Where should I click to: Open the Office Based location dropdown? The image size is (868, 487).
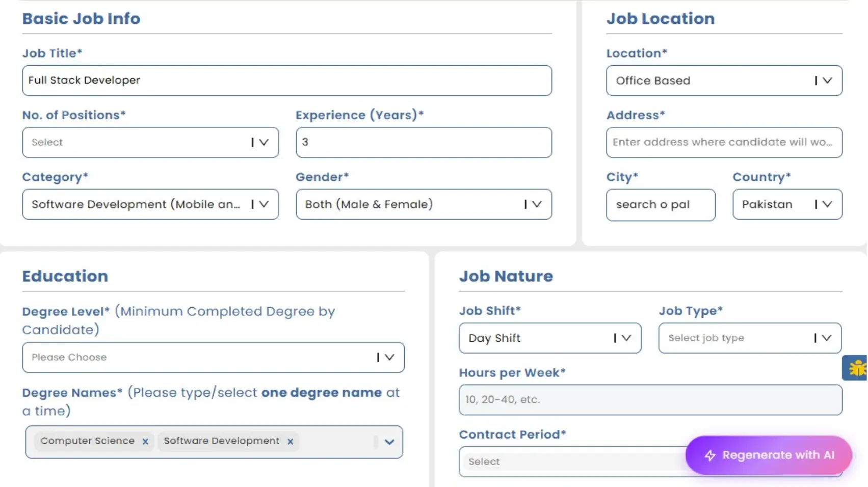[x=724, y=80]
